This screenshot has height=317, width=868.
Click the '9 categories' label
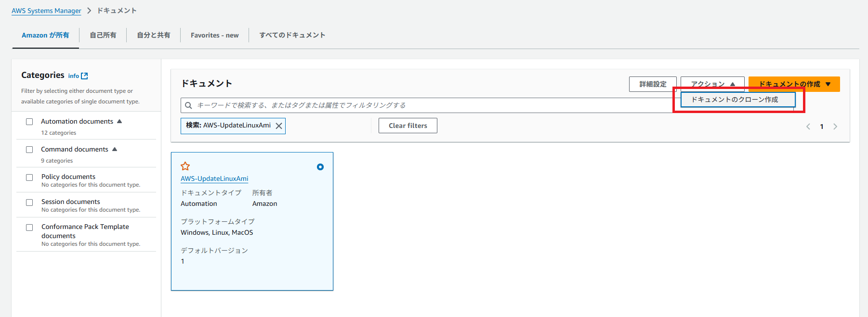(x=57, y=161)
